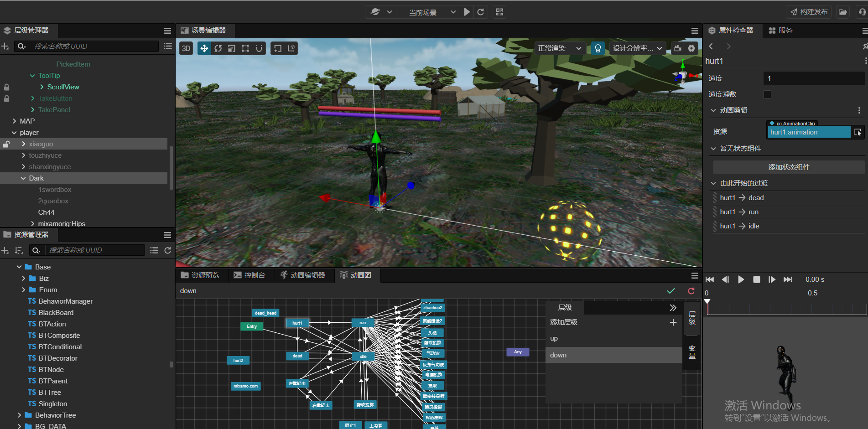Switch to the 控制台 tab

click(249, 275)
